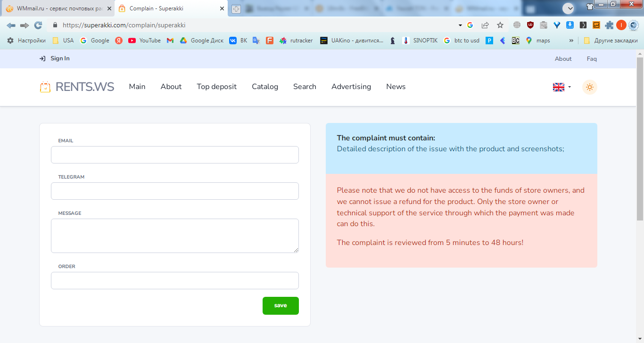644x343 pixels.
Task: Open the btc to usd bookmark
Action: [x=462, y=41]
